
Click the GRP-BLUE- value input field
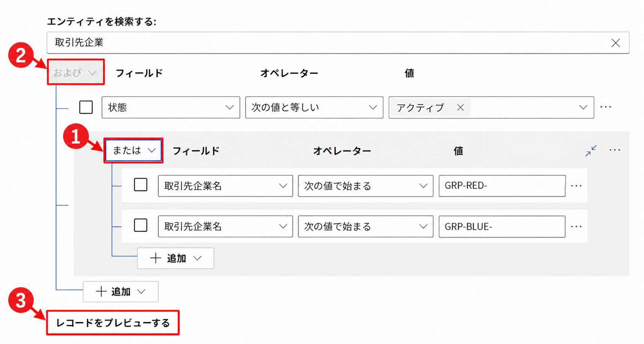502,226
